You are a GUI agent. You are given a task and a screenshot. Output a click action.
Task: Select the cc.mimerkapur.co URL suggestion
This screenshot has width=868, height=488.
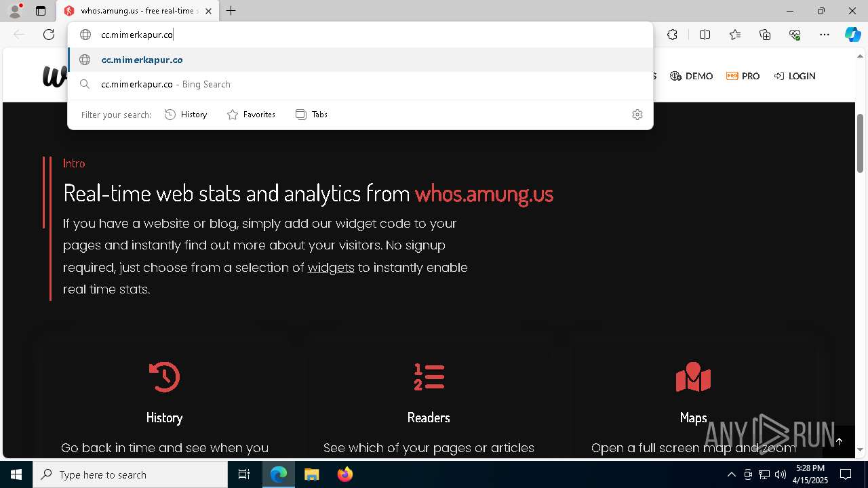click(360, 60)
